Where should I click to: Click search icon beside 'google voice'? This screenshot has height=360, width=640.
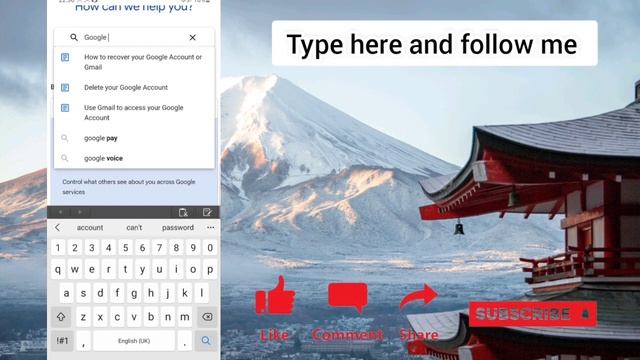64,158
